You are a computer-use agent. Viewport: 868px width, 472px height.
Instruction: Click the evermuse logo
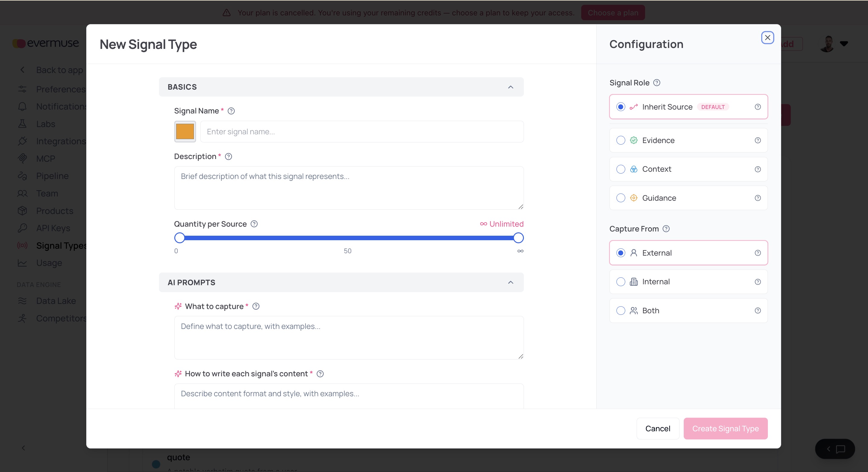46,43
